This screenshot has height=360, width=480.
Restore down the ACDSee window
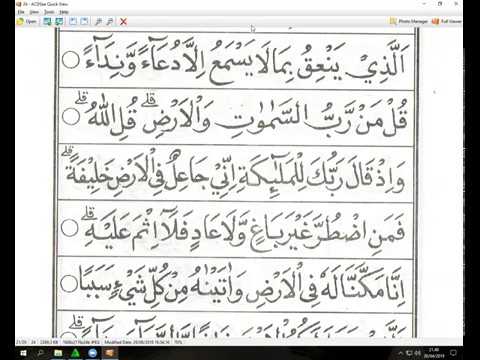[x=440, y=4]
